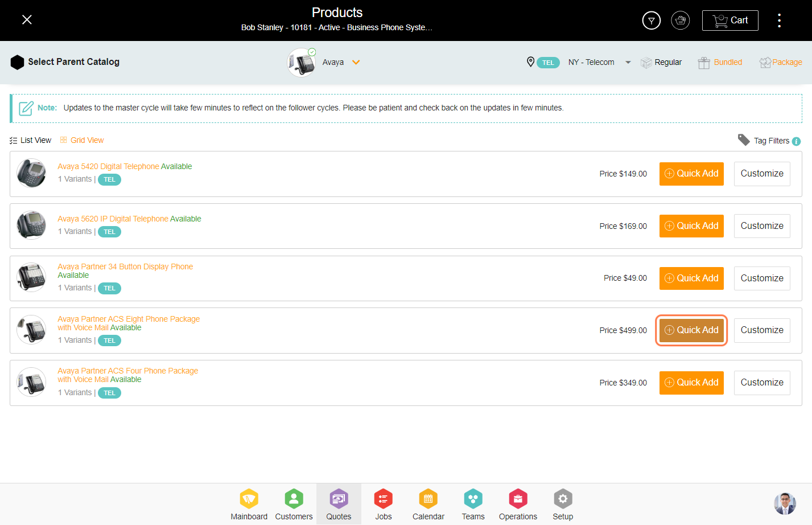Click the Price $149.00 text
The height and width of the screenshot is (525, 812).
[623, 174]
